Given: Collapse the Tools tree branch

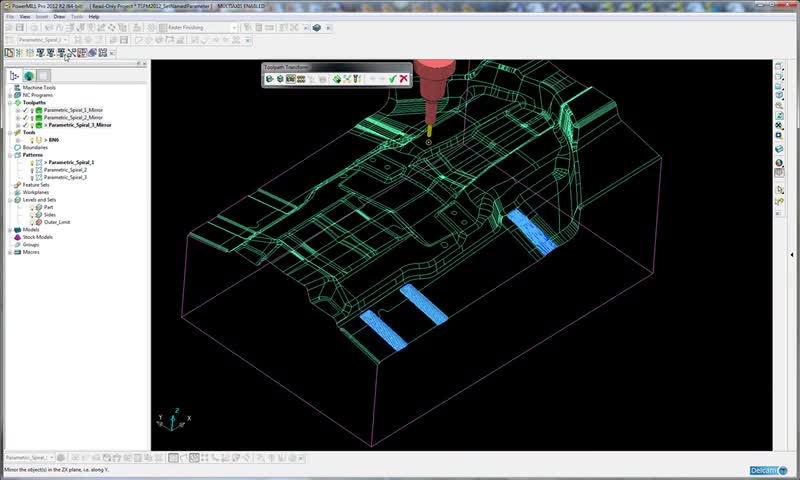Looking at the screenshot, I should (10, 133).
